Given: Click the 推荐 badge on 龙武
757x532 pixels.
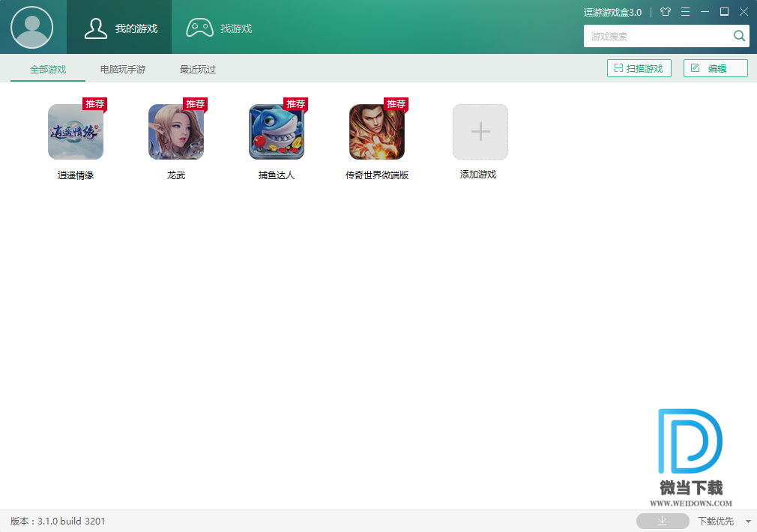Looking at the screenshot, I should click(195, 104).
